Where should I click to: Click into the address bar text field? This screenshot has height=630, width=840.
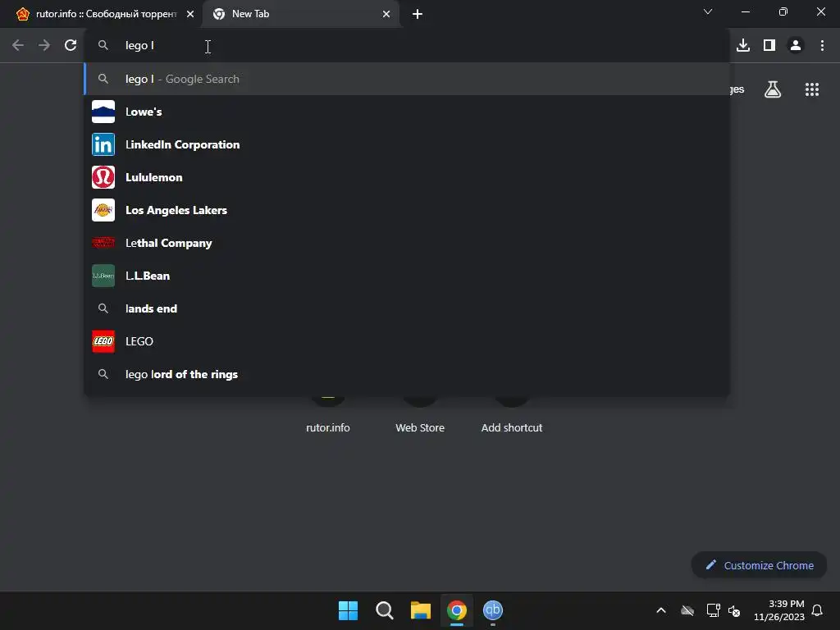click(x=407, y=46)
